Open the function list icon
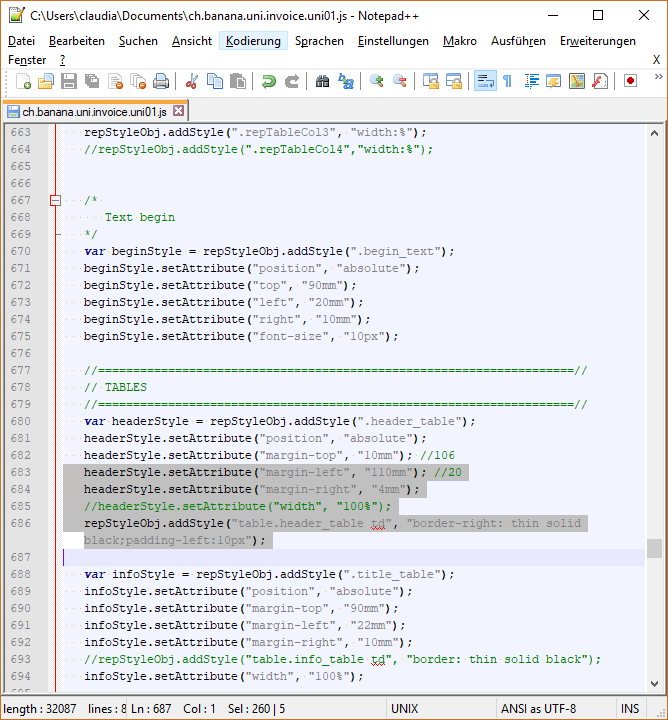Image resolution: width=668 pixels, height=720 pixels. click(600, 81)
